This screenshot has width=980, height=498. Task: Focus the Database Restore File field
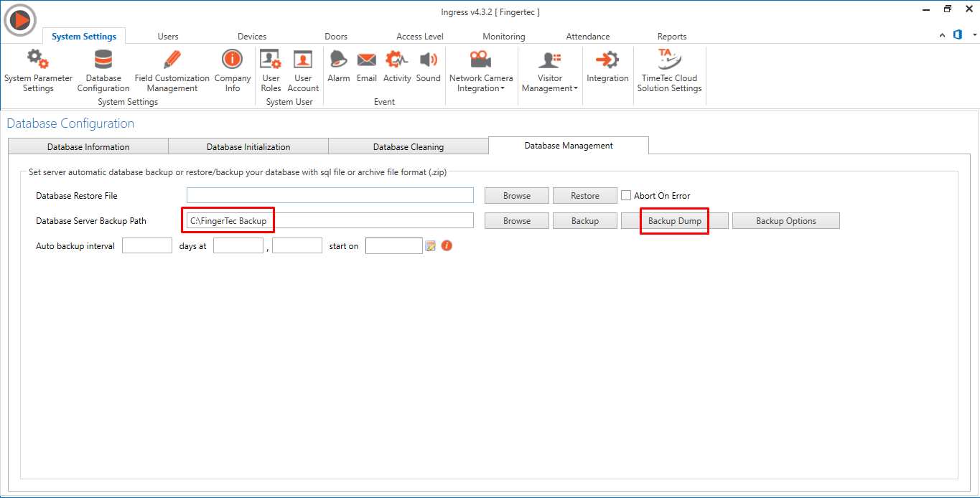click(330, 195)
